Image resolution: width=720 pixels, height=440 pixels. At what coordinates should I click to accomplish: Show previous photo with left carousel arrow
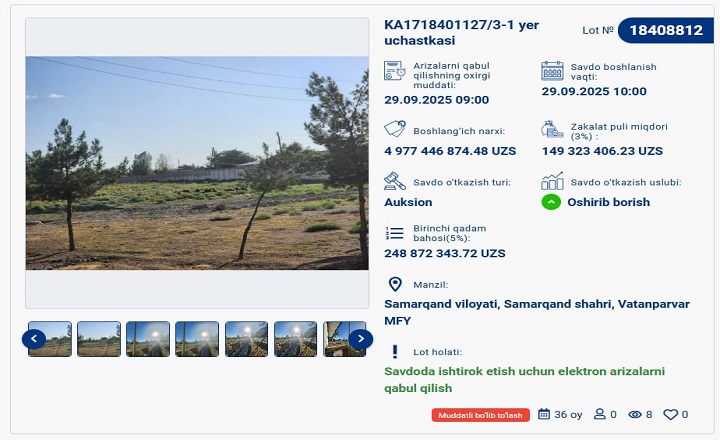click(34, 339)
